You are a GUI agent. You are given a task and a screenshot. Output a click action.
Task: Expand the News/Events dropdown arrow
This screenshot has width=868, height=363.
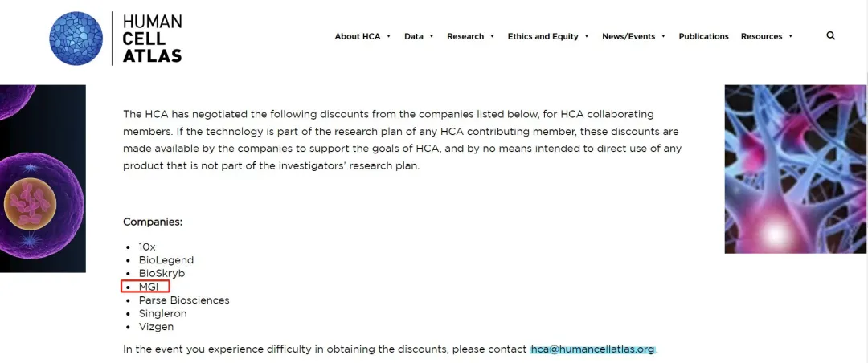[664, 36]
